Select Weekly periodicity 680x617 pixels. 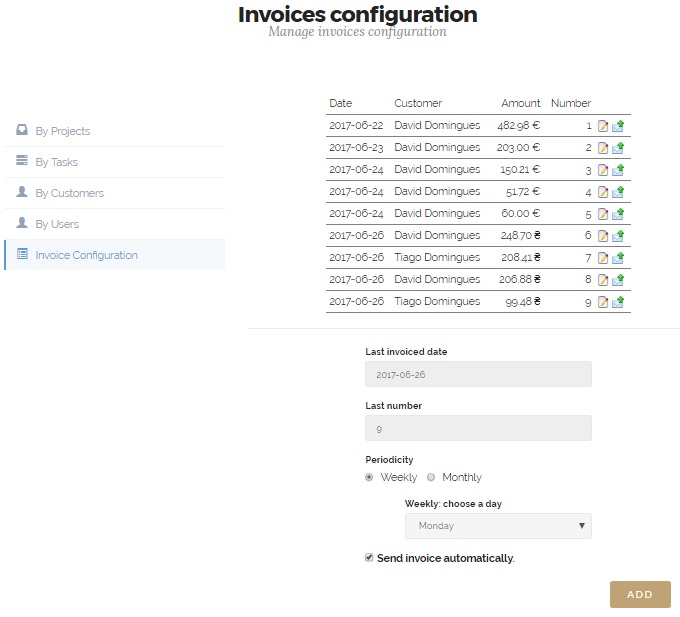coord(369,477)
